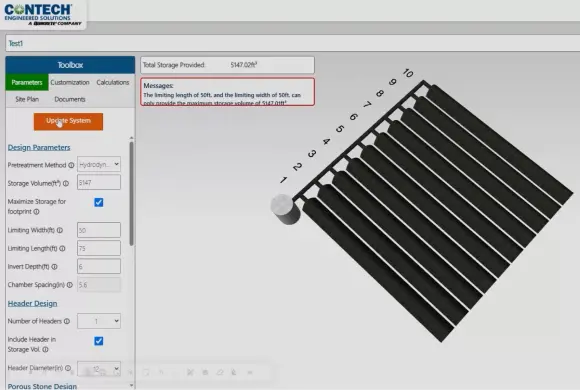Click the Limiting Length input field

click(x=99, y=248)
